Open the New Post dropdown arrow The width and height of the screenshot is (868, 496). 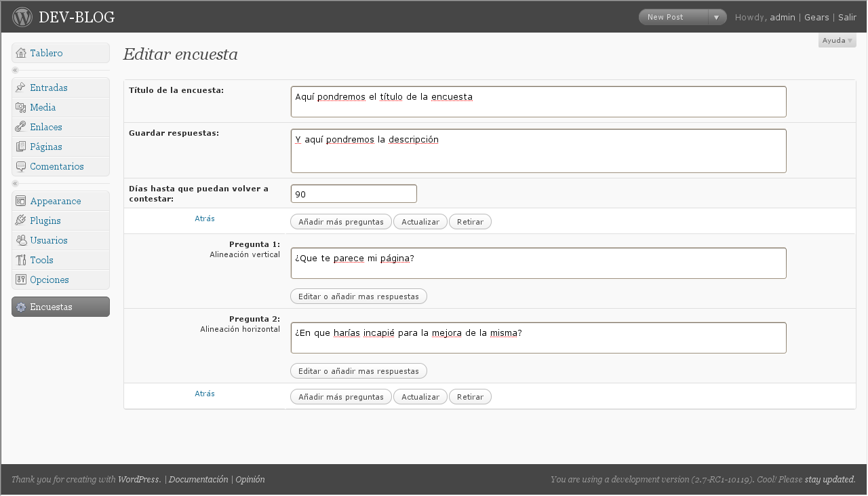tap(717, 17)
